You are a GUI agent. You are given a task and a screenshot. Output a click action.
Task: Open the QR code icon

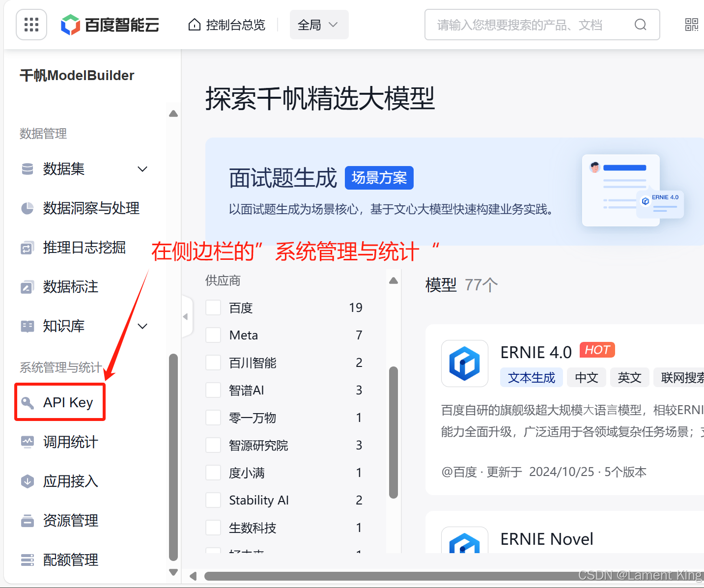692,25
